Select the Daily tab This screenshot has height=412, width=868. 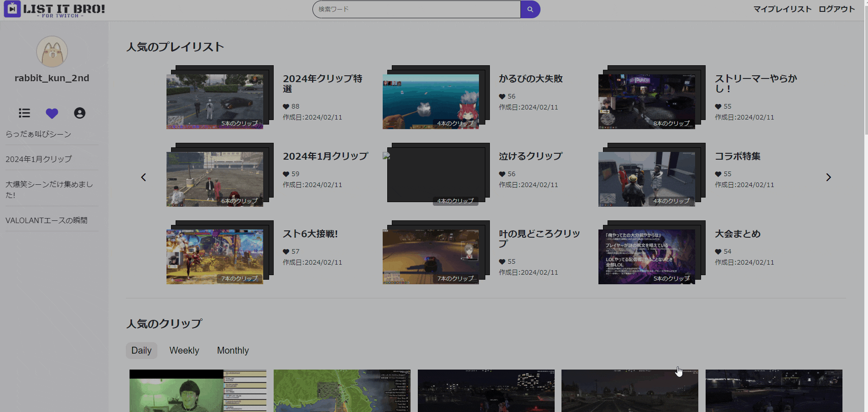pyautogui.click(x=141, y=350)
